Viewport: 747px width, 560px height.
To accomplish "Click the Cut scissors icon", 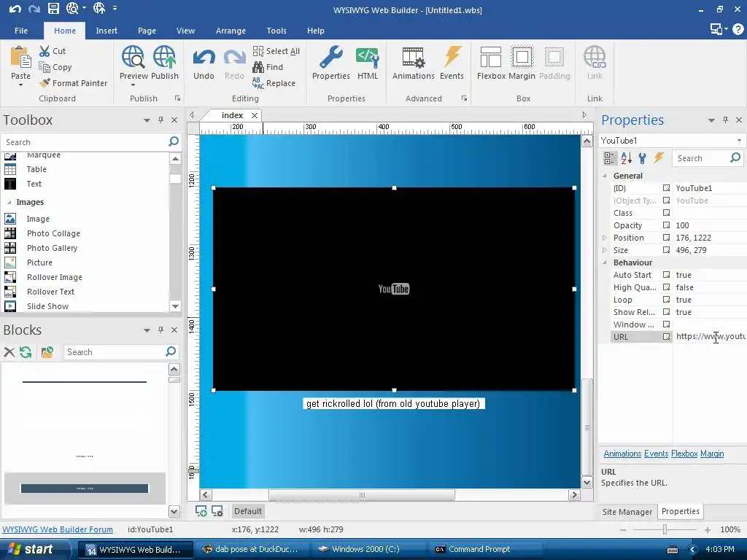I will coord(44,51).
